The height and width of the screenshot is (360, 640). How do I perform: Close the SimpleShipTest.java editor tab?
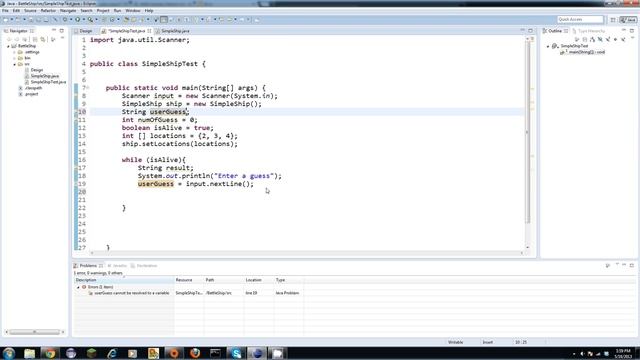pos(149,31)
